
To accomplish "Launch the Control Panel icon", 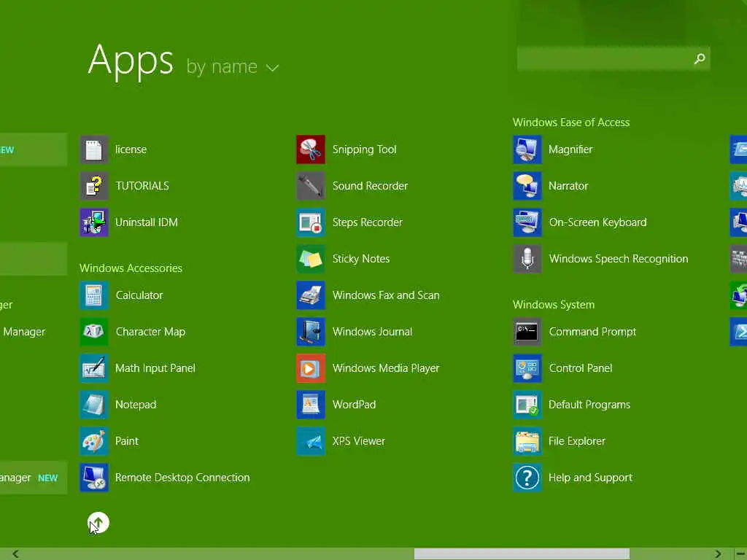I will 527,368.
